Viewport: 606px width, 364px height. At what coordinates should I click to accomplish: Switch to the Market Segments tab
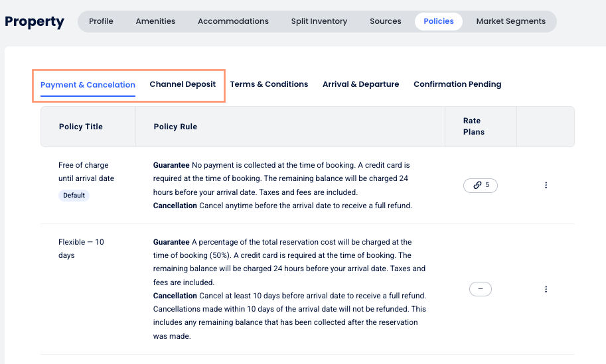(510, 21)
